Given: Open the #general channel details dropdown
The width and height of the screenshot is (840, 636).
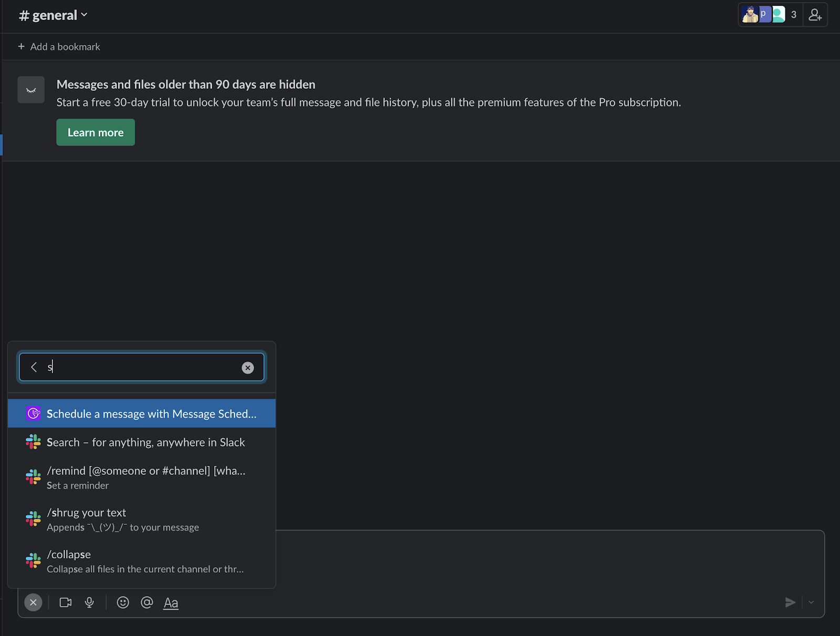Looking at the screenshot, I should click(53, 15).
